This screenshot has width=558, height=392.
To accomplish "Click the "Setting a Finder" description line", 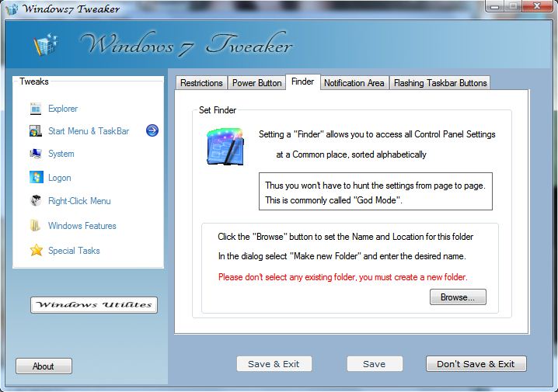I will tap(377, 134).
